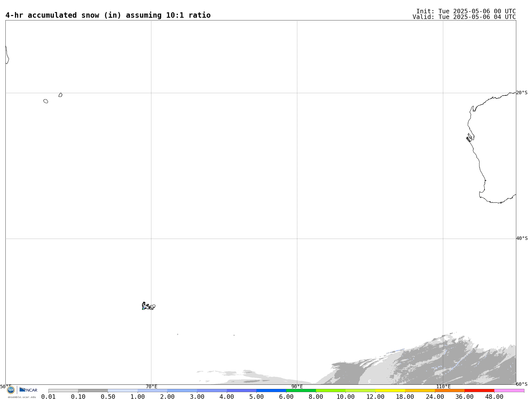Screen dimensions: 532x400
Task: Click the Kerguelen Islands outline near 70°E
Action: [x=149, y=306]
